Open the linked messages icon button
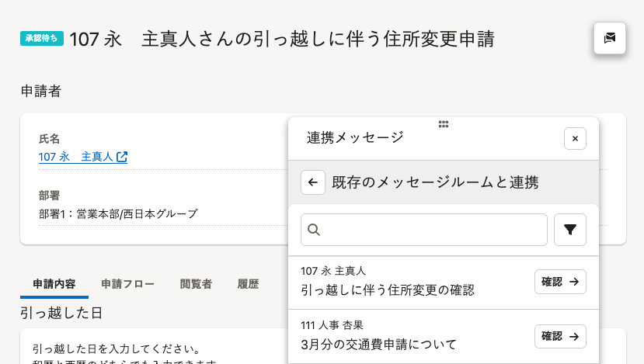644x364 pixels. coord(609,38)
